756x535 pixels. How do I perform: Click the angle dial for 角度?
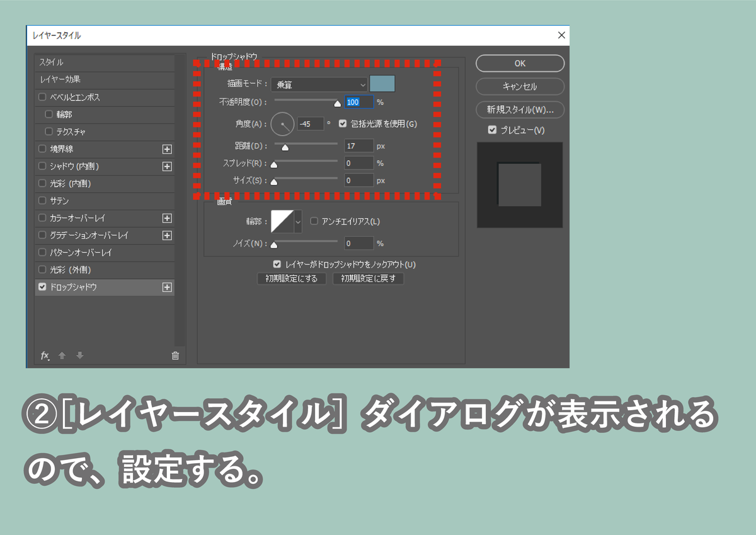[283, 124]
